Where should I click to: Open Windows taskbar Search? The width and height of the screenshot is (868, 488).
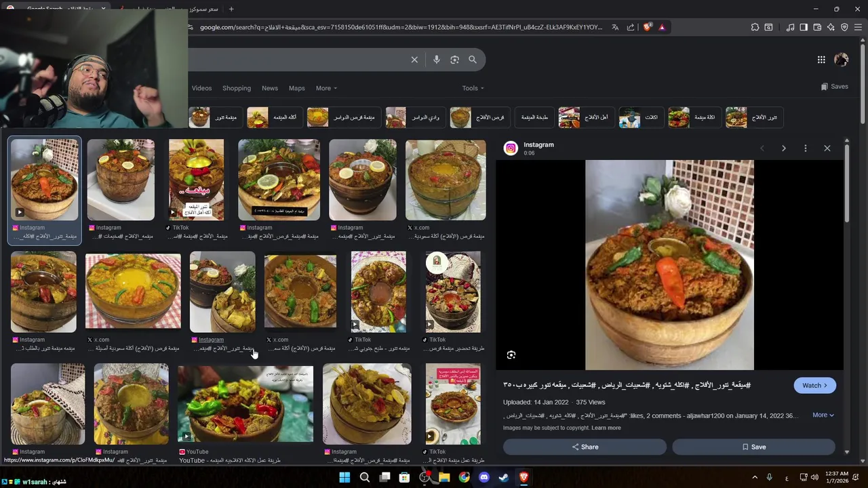(365, 477)
